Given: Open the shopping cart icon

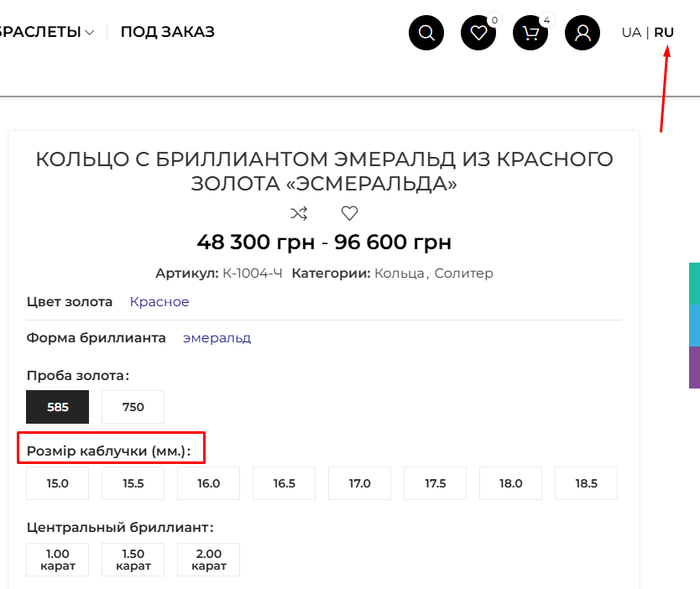Looking at the screenshot, I should click(530, 33).
